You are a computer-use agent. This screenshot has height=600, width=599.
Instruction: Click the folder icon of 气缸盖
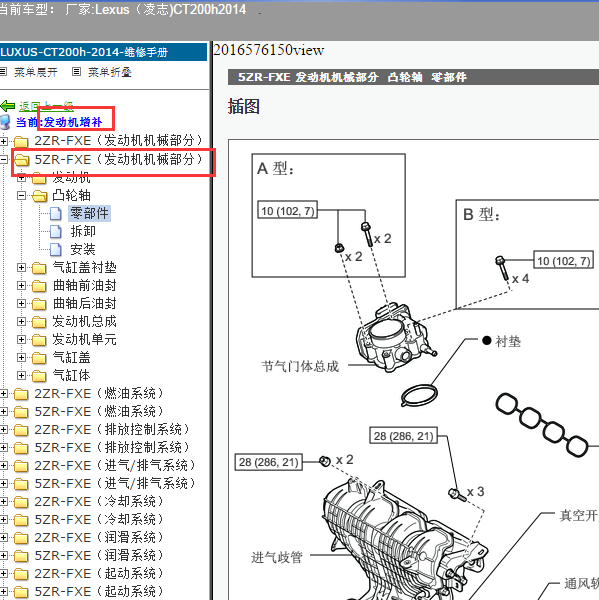click(39, 358)
